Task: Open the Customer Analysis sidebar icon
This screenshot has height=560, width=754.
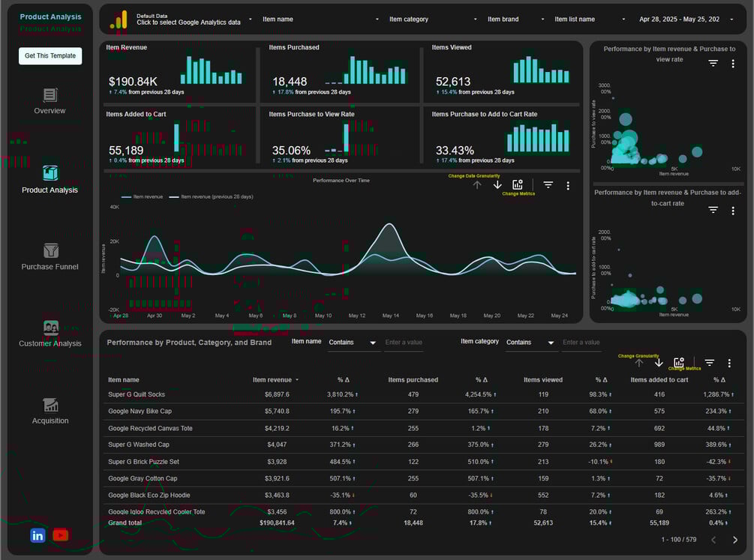Action: (50, 328)
